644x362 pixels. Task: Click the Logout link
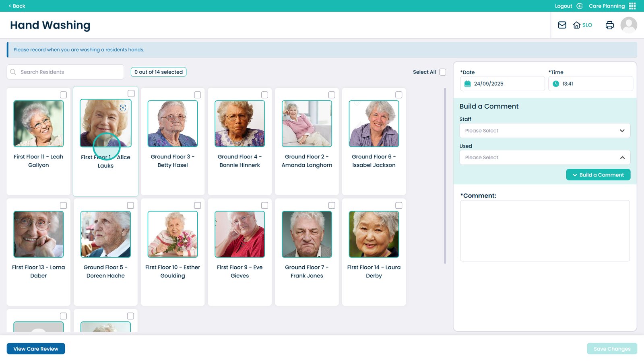pos(563,6)
